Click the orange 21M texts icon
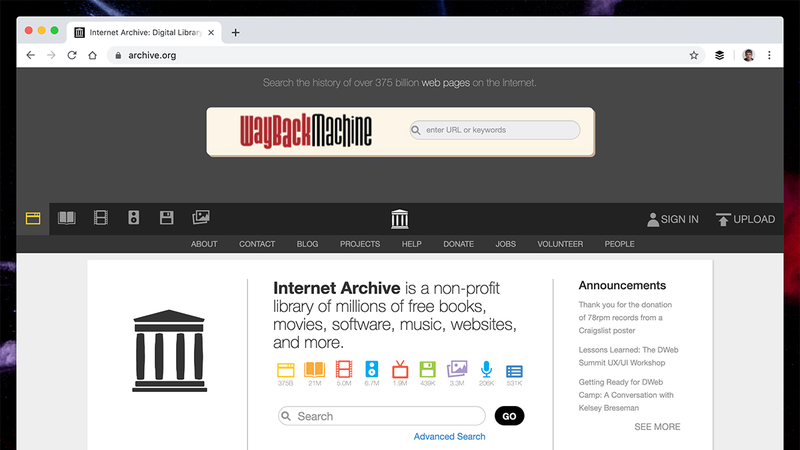 click(314, 369)
